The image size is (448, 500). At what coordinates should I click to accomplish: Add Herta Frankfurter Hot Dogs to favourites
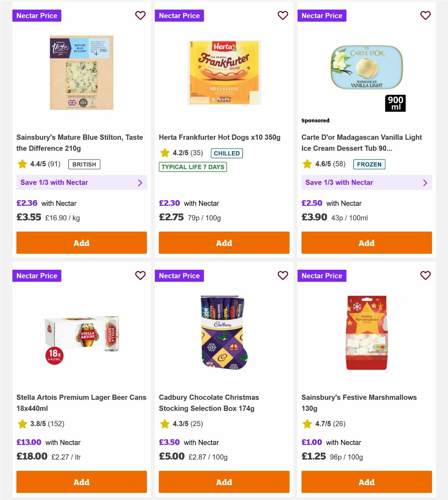click(x=283, y=15)
